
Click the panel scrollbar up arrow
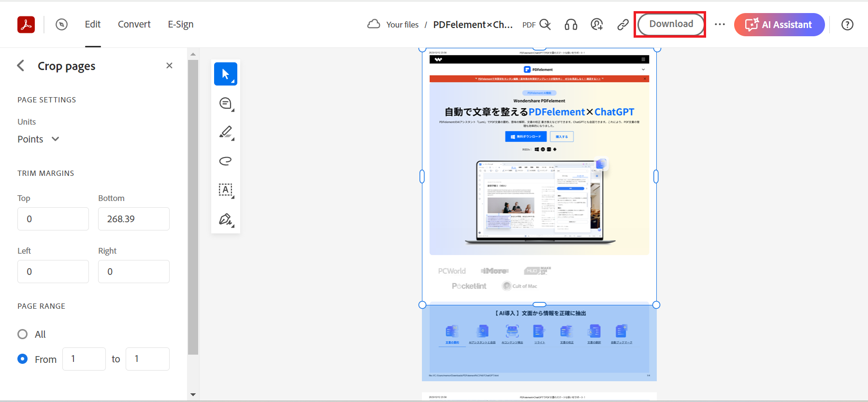[x=193, y=54]
